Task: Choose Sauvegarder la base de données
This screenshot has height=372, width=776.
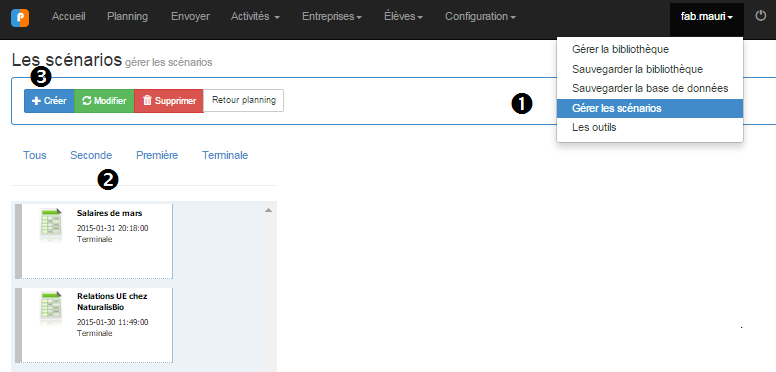Action: (650, 89)
